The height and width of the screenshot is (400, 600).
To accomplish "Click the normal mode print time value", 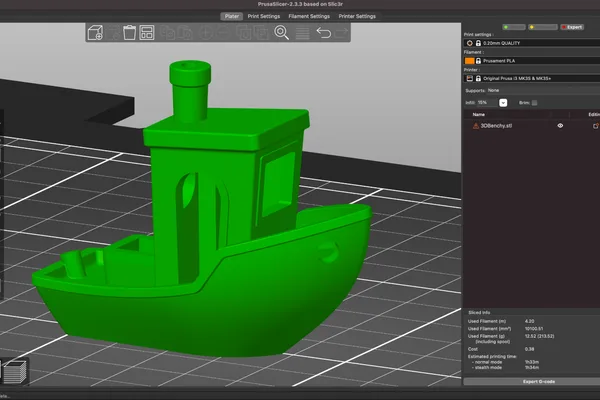I will click(532, 362).
